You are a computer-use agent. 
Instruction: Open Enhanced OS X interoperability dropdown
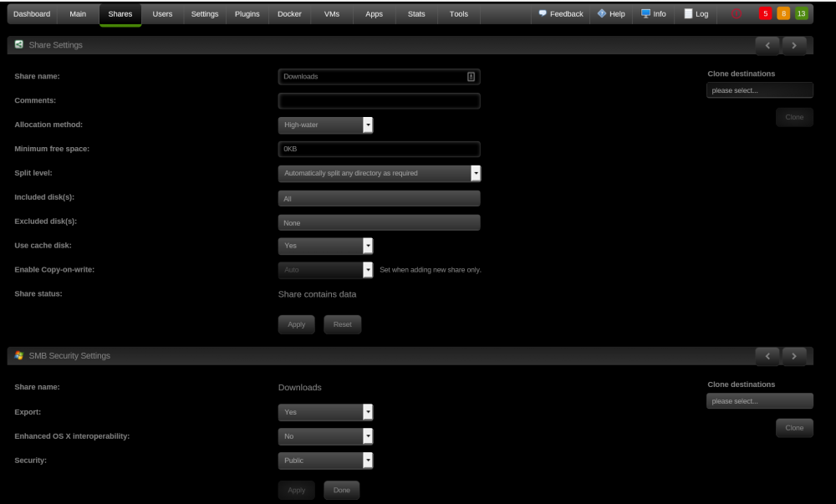[x=325, y=436]
